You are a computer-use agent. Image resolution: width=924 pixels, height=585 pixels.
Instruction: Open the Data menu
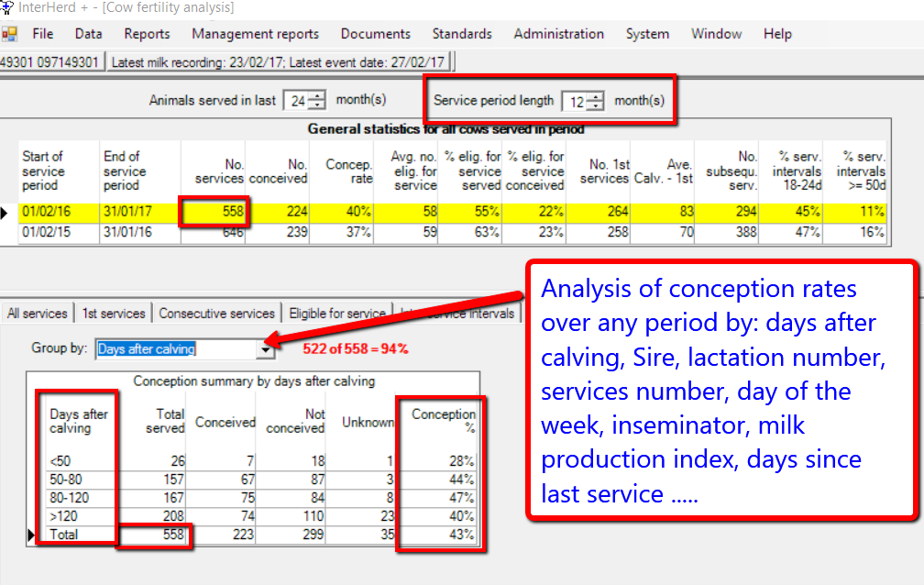[88, 34]
